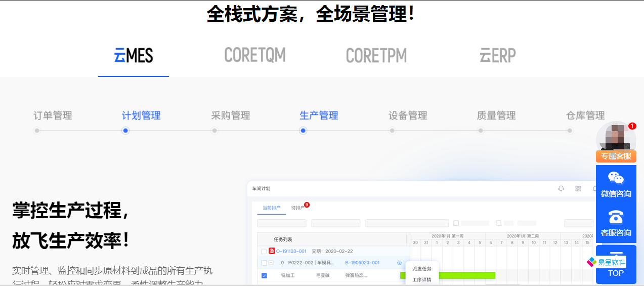Image resolution: width=644 pixels, height=286 pixels.
Task: Click the 2020年1月 第二周 week header
Action: tap(523, 236)
